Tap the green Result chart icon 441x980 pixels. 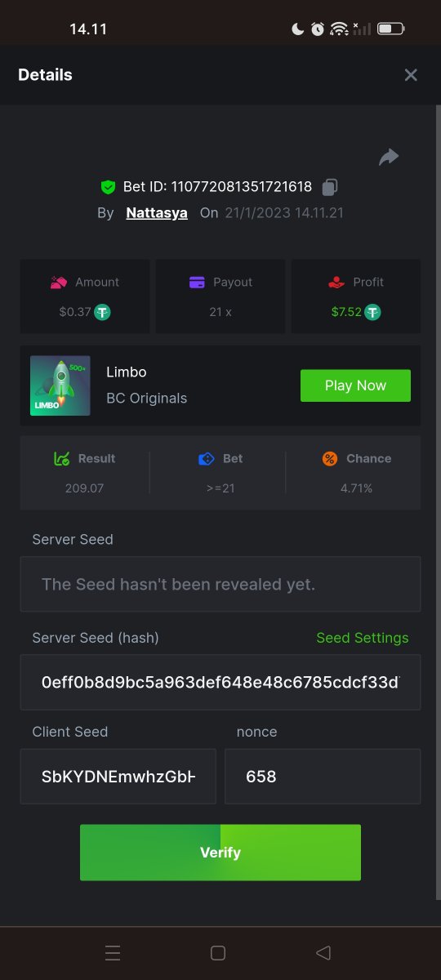coord(61,459)
